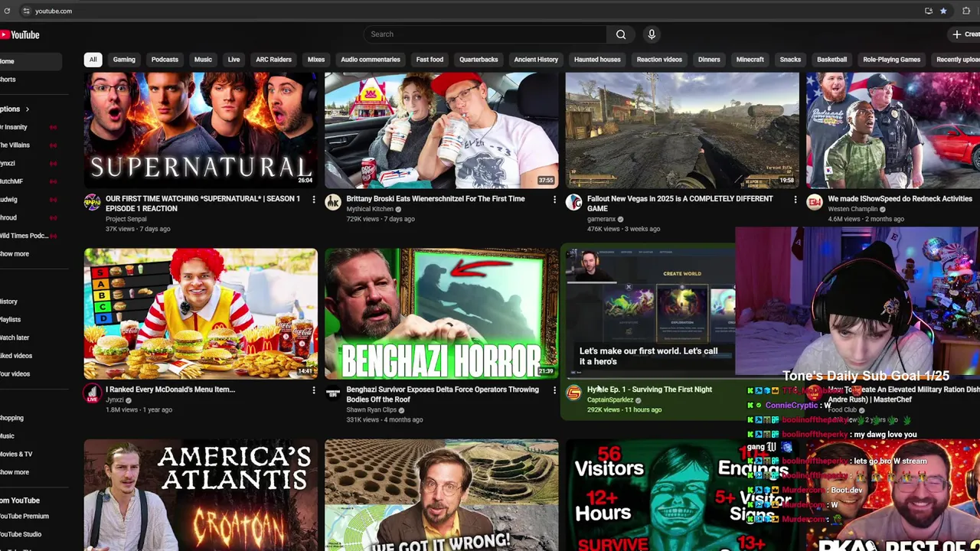980x551 pixels.
Task: Click live indicator next to Ludwig
Action: (53, 200)
